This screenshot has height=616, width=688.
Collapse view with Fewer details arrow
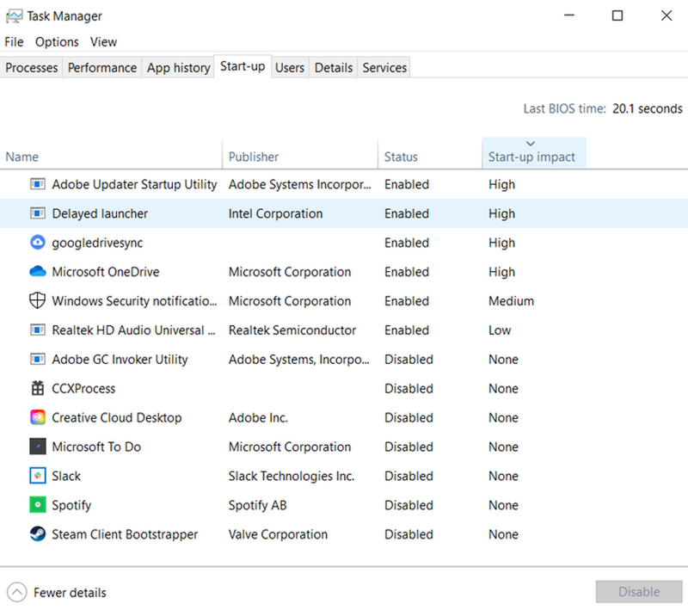tap(17, 592)
